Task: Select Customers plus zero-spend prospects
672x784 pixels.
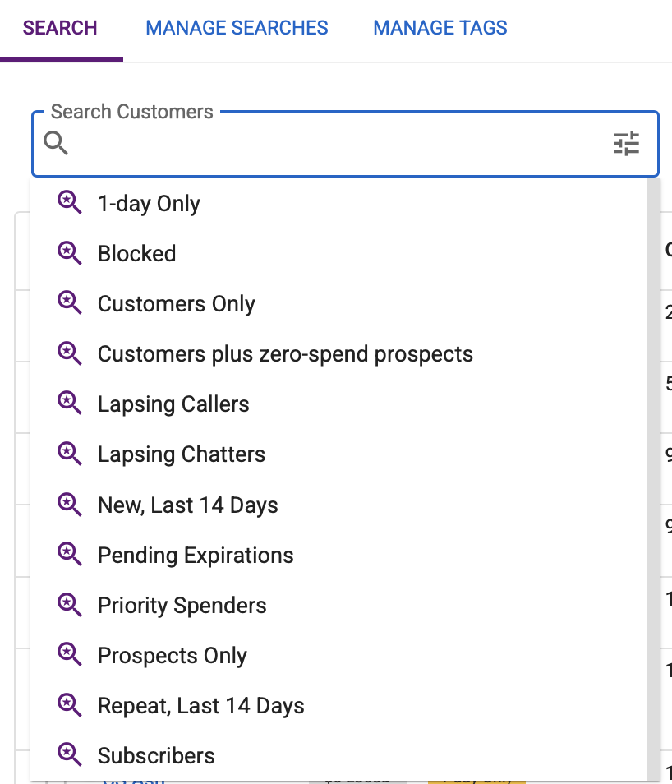Action: (338, 354)
